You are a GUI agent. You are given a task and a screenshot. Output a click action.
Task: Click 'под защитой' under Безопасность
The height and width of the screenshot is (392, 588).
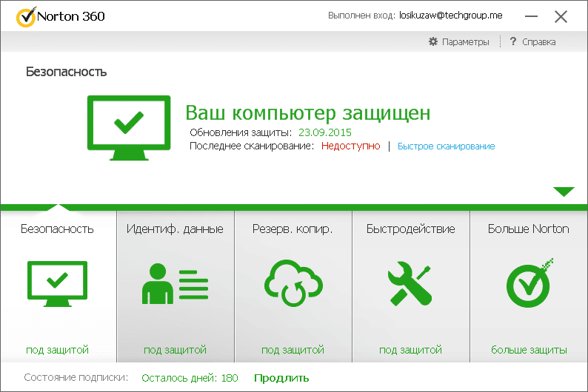coord(57,350)
